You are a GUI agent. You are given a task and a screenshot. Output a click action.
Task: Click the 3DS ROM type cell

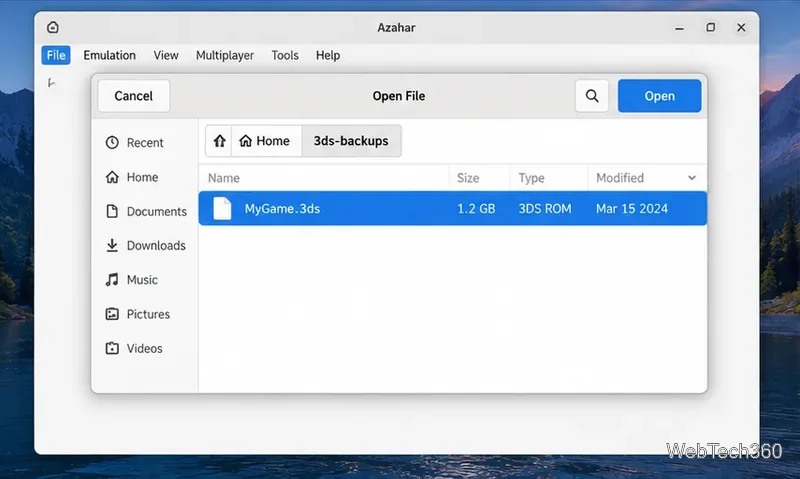[x=545, y=209]
